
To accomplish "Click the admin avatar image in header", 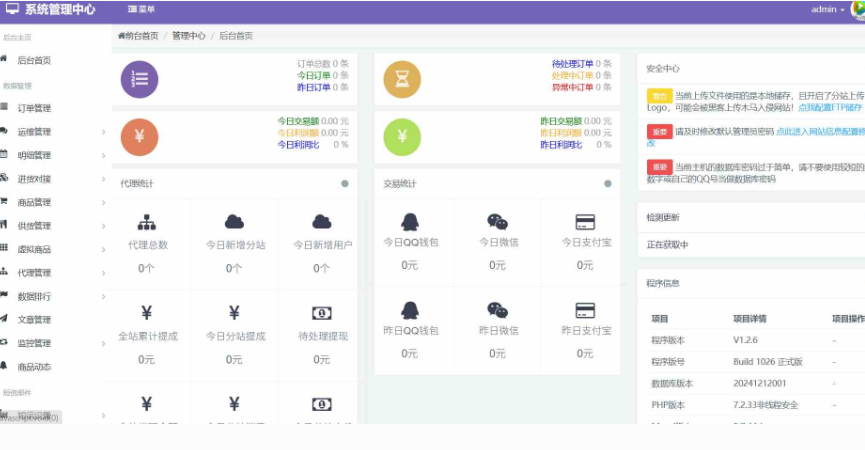I will click(x=858, y=10).
